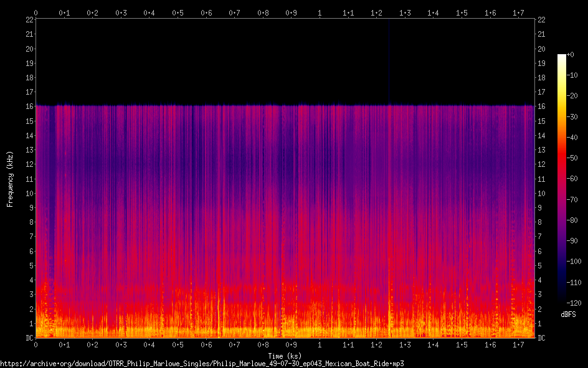Click the dBFS color scale bar
Image resolution: width=588 pixels, height=368 pixels.
coord(562,179)
